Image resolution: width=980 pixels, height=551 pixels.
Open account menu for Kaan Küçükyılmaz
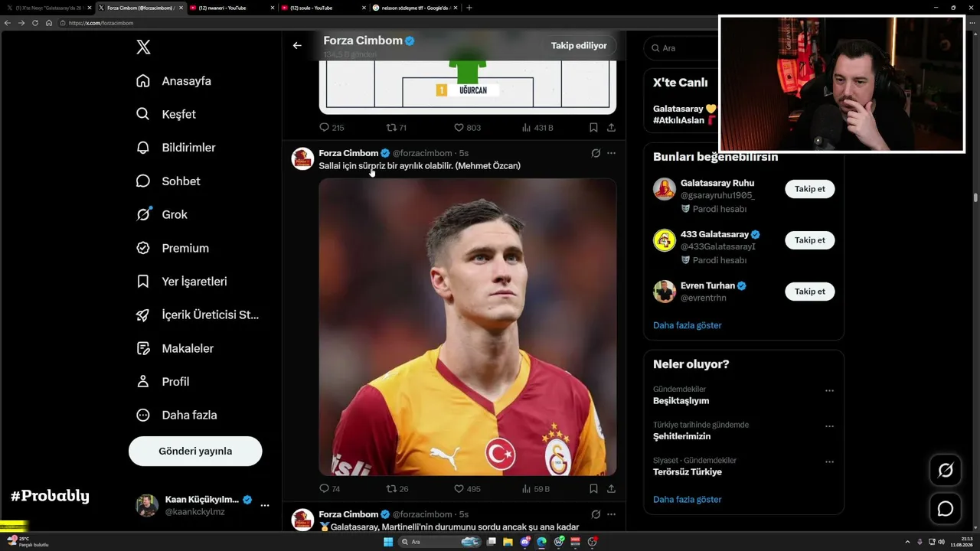(202, 505)
